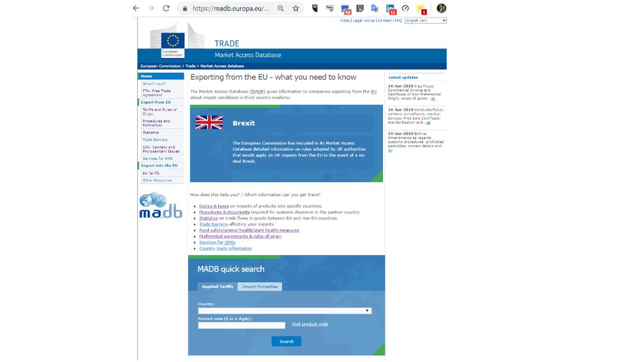
Task: Click the zoom magnifier icon in address bar
Action: [280, 8]
